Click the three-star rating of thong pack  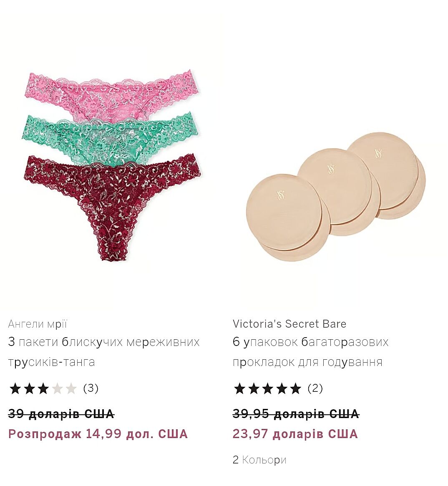43,388
